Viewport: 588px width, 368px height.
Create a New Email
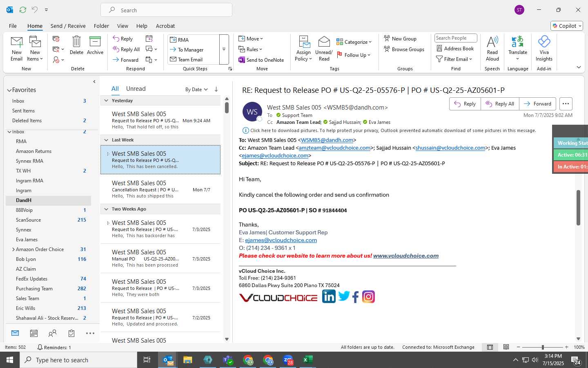coord(17,49)
